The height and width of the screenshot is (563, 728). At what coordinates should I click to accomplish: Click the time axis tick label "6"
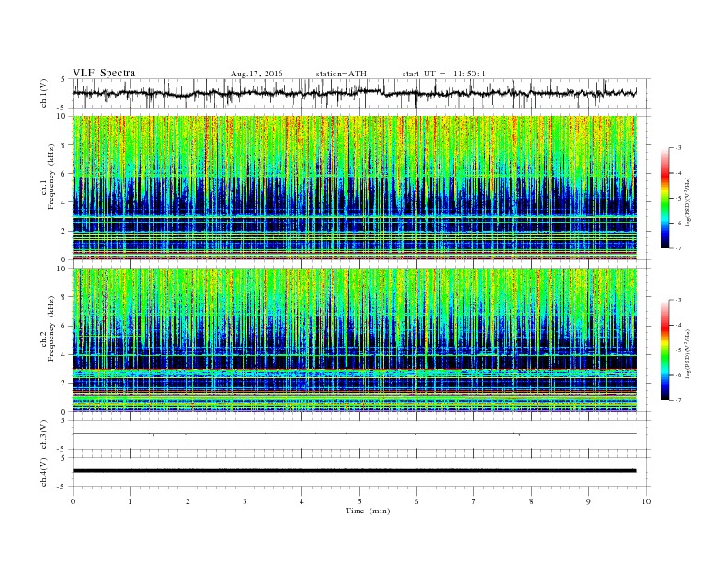pos(416,501)
